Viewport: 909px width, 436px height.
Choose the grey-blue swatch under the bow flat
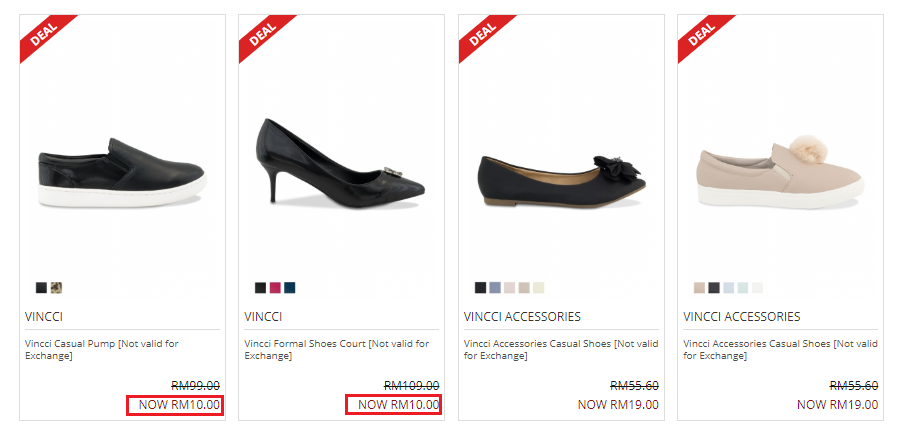point(495,288)
